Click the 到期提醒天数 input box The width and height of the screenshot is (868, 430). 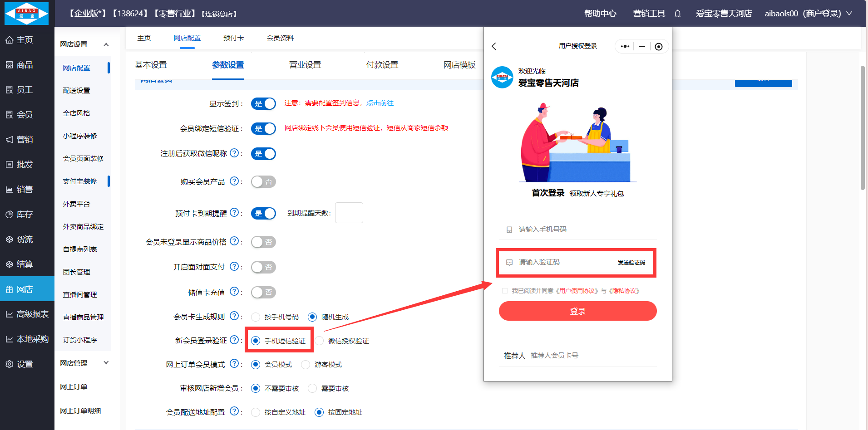coord(349,213)
